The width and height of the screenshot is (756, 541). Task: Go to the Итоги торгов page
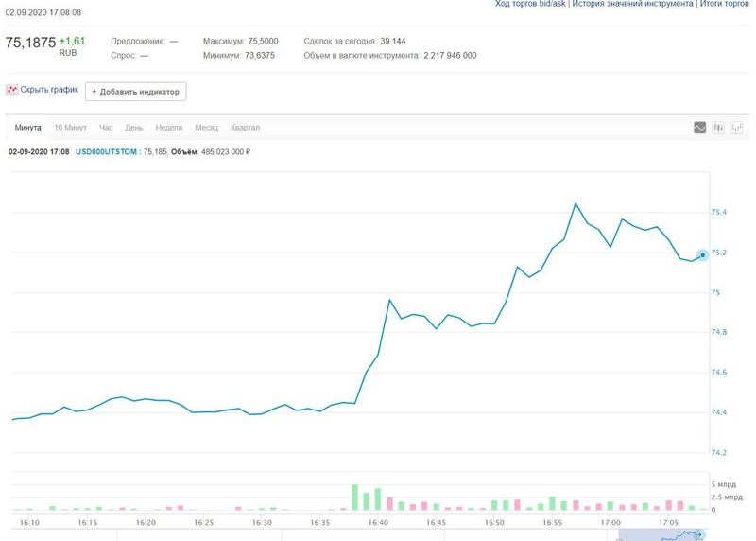tap(723, 5)
